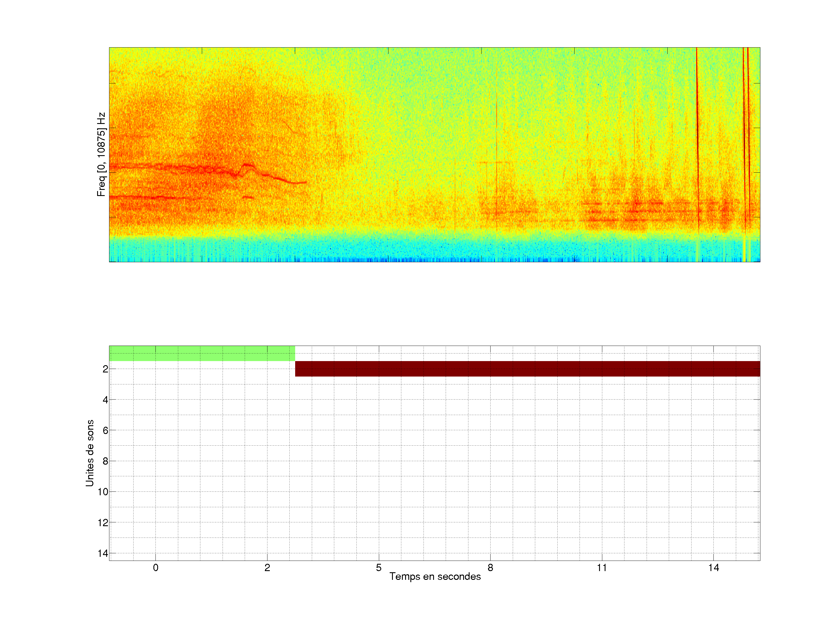Click x-axis tick label 8
The width and height of the screenshot is (840, 630).
[490, 568]
